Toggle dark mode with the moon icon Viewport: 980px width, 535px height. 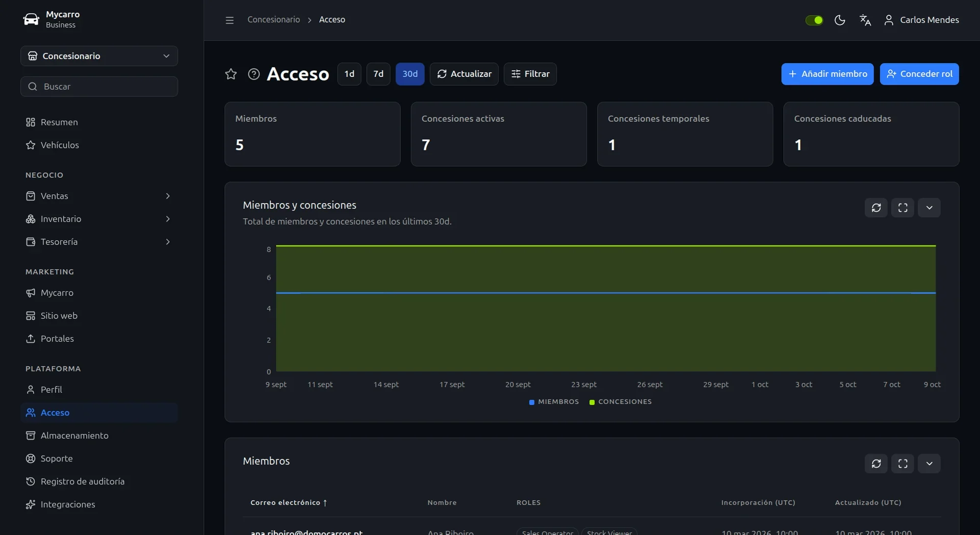(x=840, y=20)
